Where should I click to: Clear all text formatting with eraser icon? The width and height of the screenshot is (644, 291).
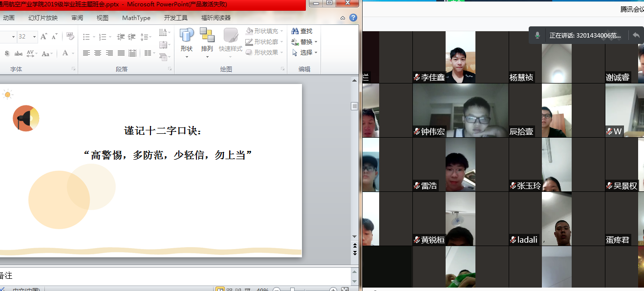[70, 37]
